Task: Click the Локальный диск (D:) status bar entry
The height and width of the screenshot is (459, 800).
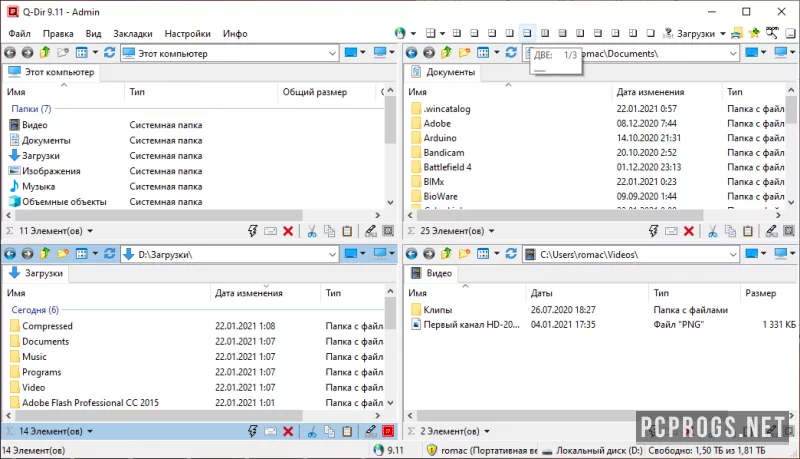Action: tap(592, 450)
